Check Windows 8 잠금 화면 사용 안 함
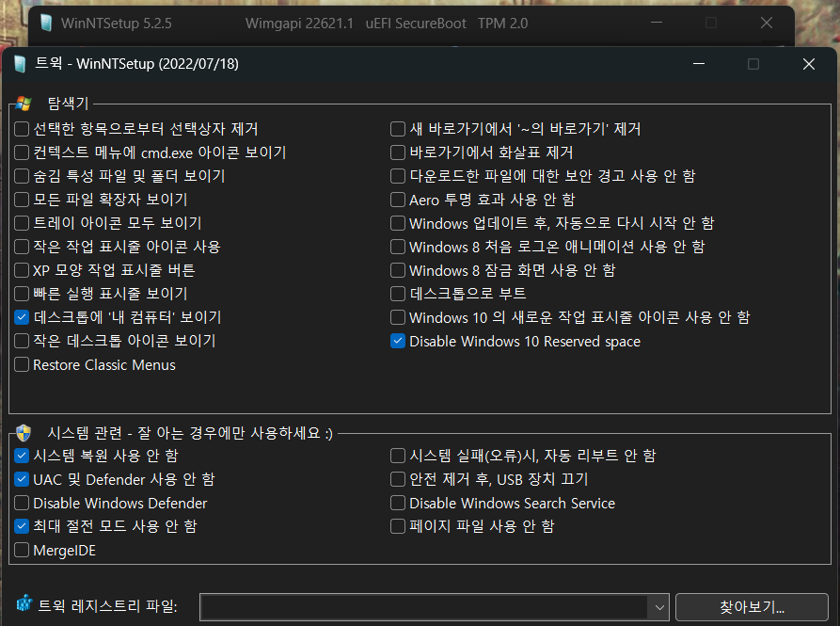Image resolution: width=840 pixels, height=626 pixels. point(398,271)
